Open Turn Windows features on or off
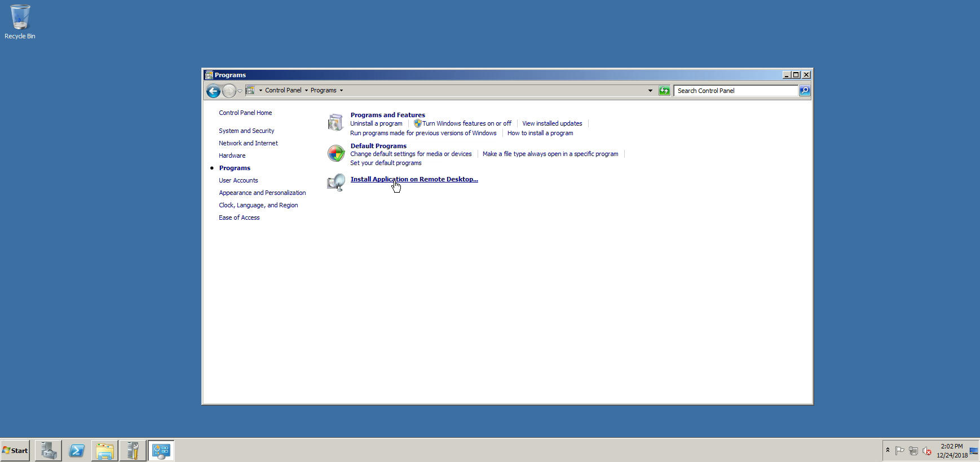This screenshot has height=462, width=980. [466, 123]
